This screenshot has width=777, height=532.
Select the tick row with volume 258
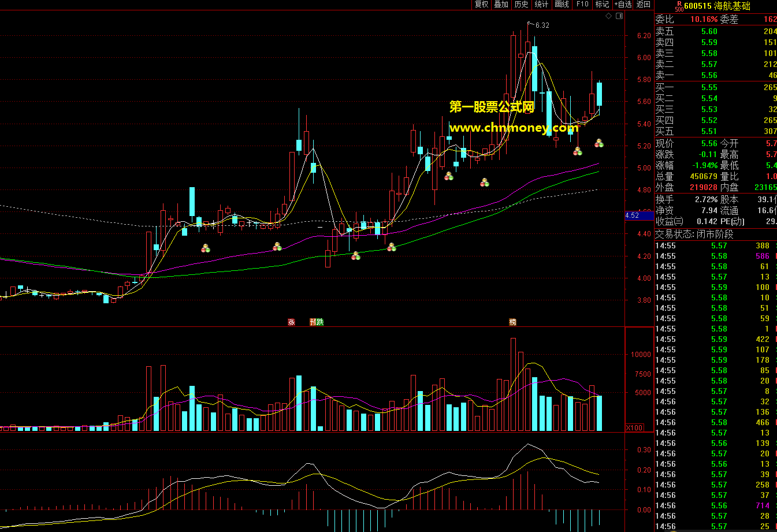click(x=716, y=485)
